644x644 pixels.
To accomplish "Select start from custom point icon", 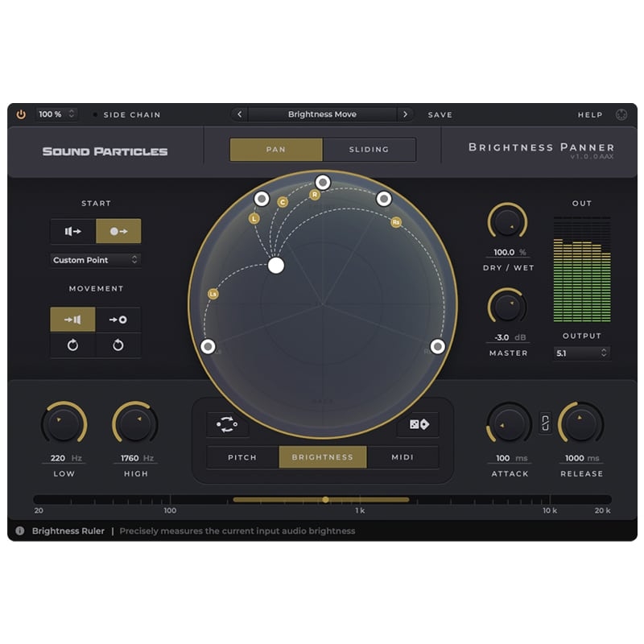I will [118, 231].
